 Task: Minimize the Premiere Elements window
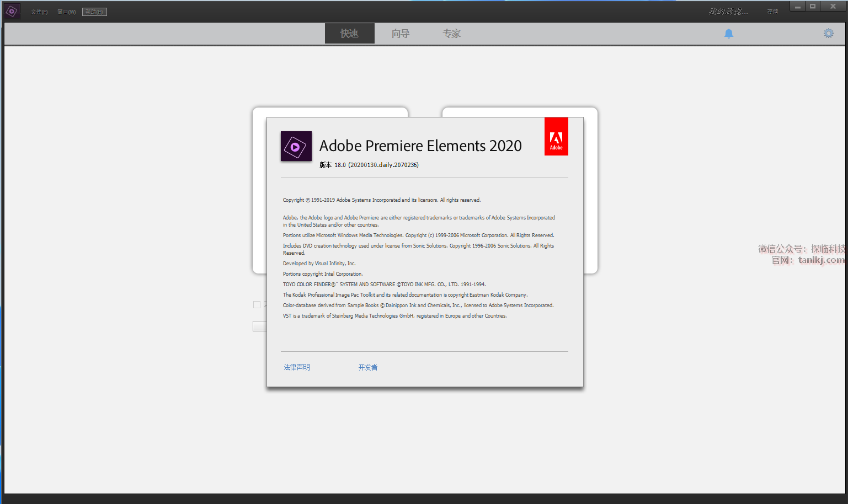tap(797, 7)
